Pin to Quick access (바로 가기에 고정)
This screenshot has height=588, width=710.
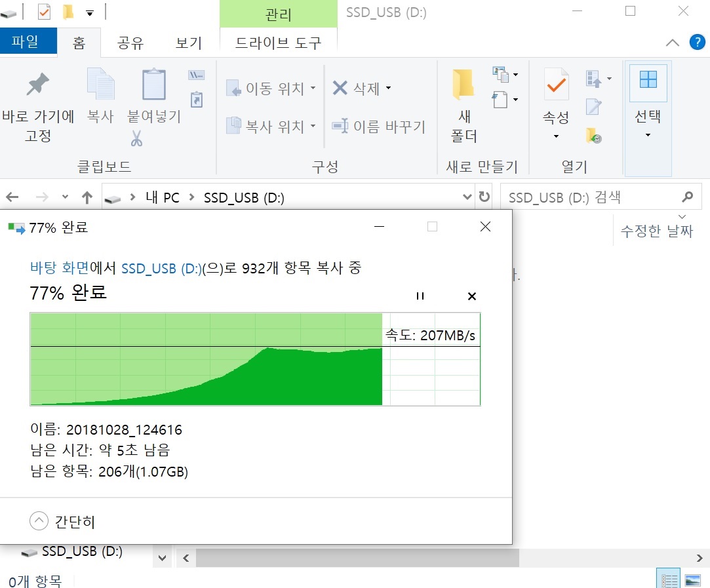(x=38, y=108)
